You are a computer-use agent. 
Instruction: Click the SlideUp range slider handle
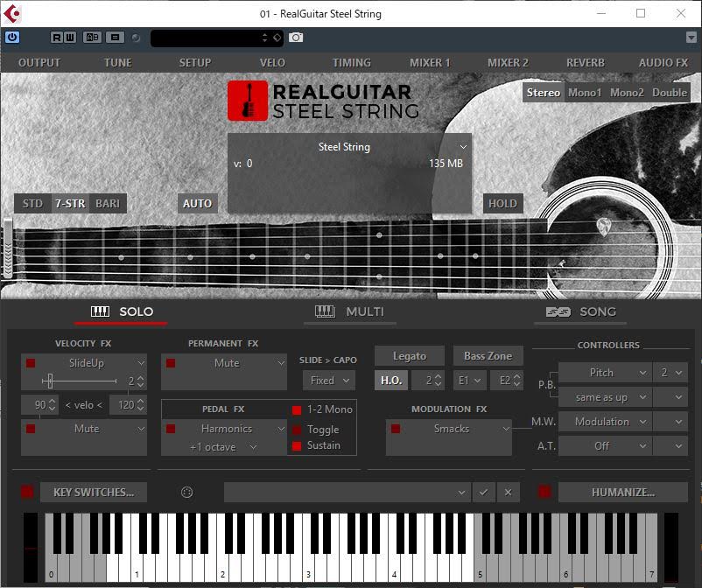pos(50,381)
